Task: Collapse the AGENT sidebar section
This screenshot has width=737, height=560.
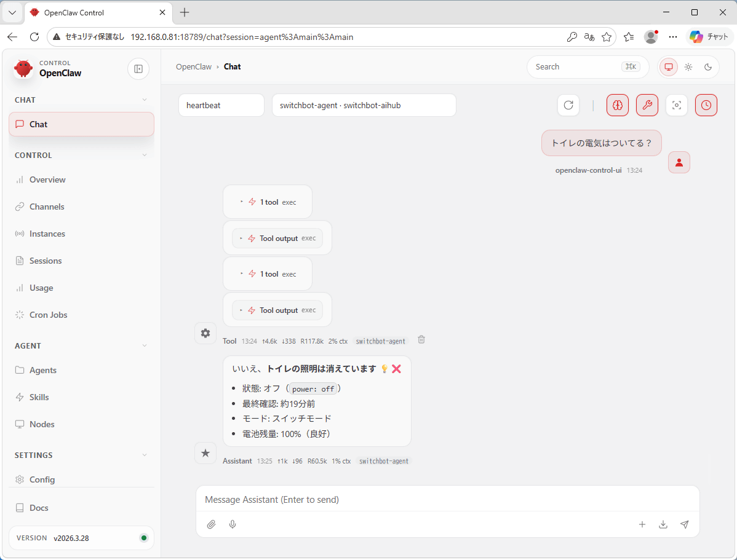Action: [81, 345]
